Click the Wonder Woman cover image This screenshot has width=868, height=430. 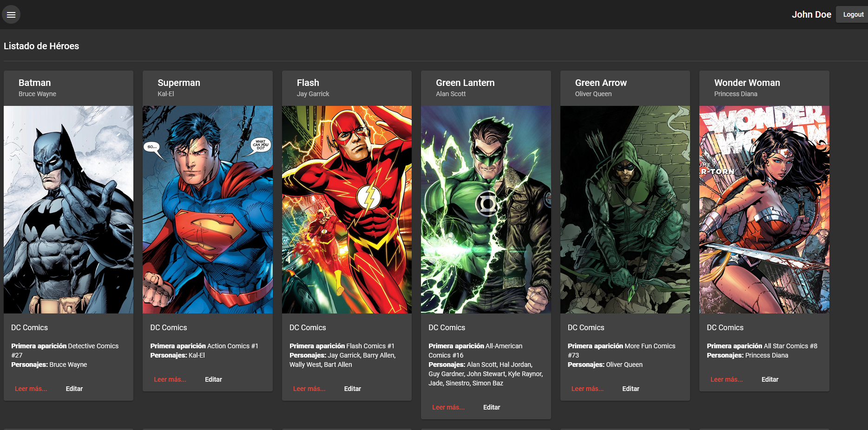tap(764, 209)
